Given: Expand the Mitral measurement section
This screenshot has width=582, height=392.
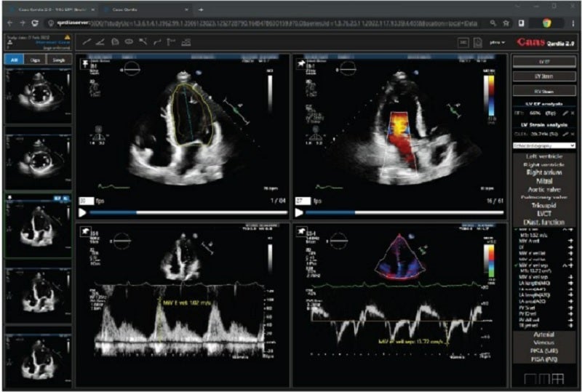Looking at the screenshot, I should pyautogui.click(x=544, y=181).
